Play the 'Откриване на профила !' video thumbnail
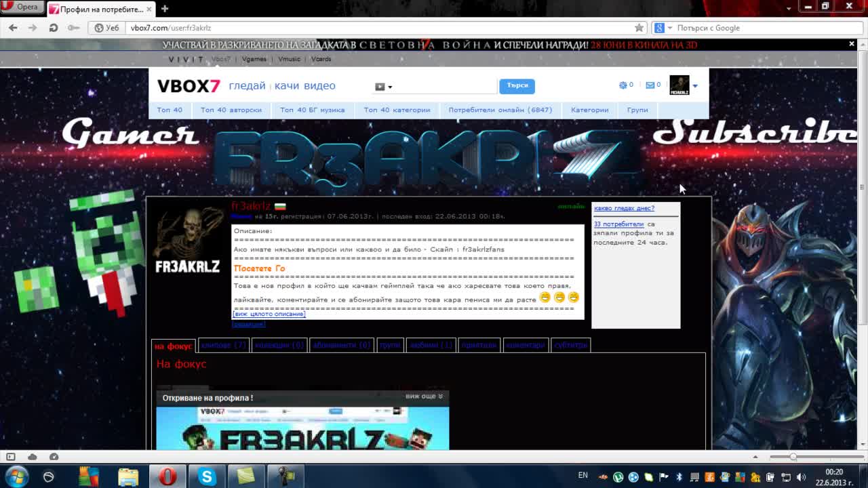Viewport: 868px width, 488px height. tap(302, 428)
